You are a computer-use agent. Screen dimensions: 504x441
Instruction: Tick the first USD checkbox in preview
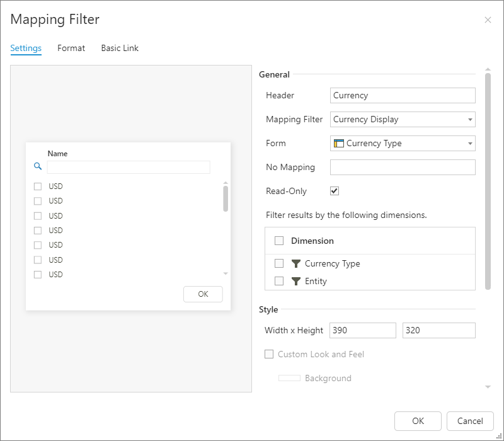38,186
